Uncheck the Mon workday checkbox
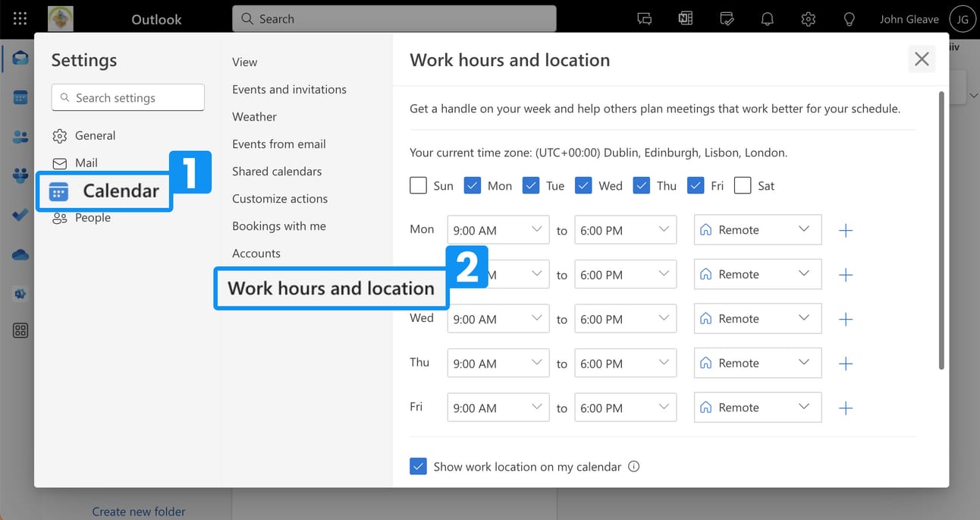980x520 pixels. 473,185
